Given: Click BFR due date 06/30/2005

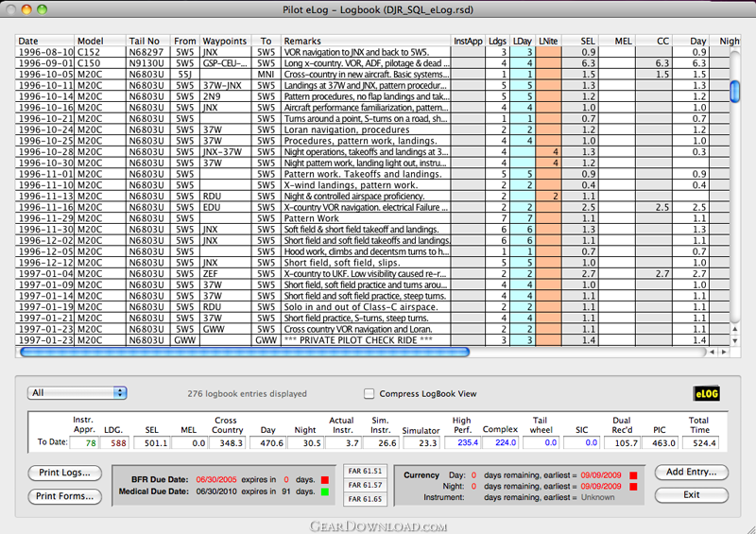Looking at the screenshot, I should click(x=216, y=480).
